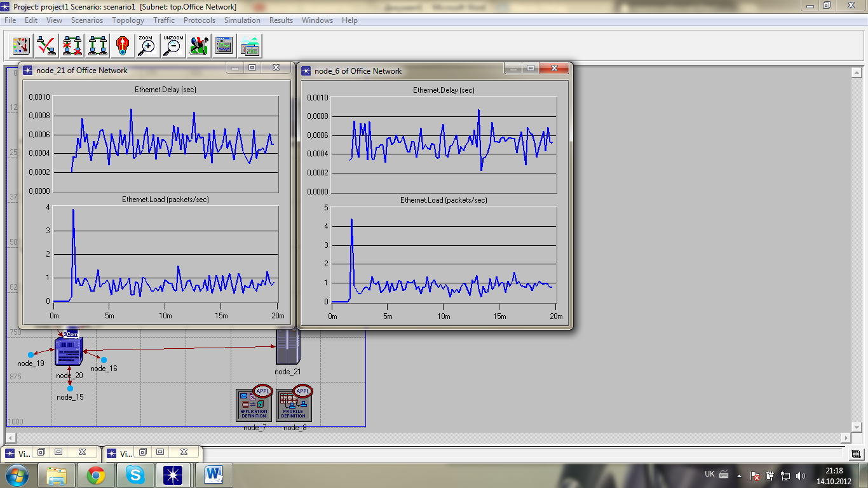Activate the Zoom magnifier tool
Screen dimensions: 868x488
(147, 46)
